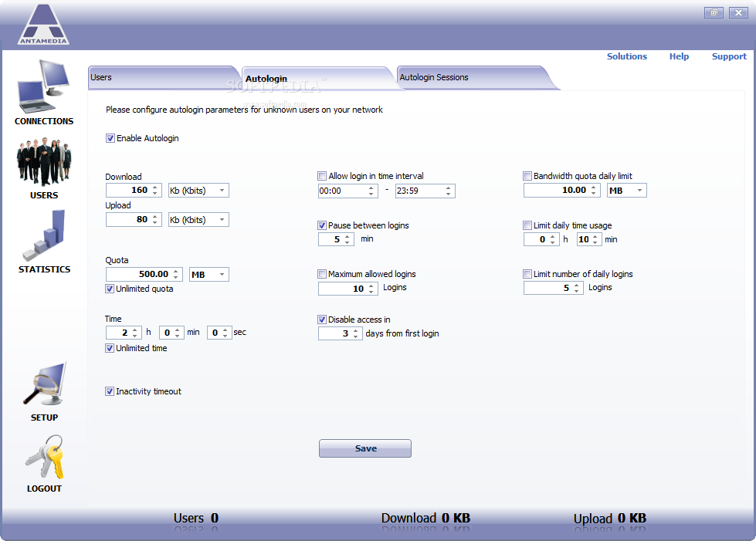Open the Solutions link

[627, 56]
